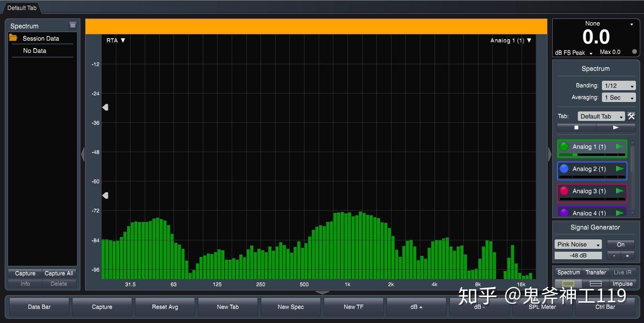Open the Banding 1/12 dropdown
This screenshot has height=323, width=644.
point(618,86)
